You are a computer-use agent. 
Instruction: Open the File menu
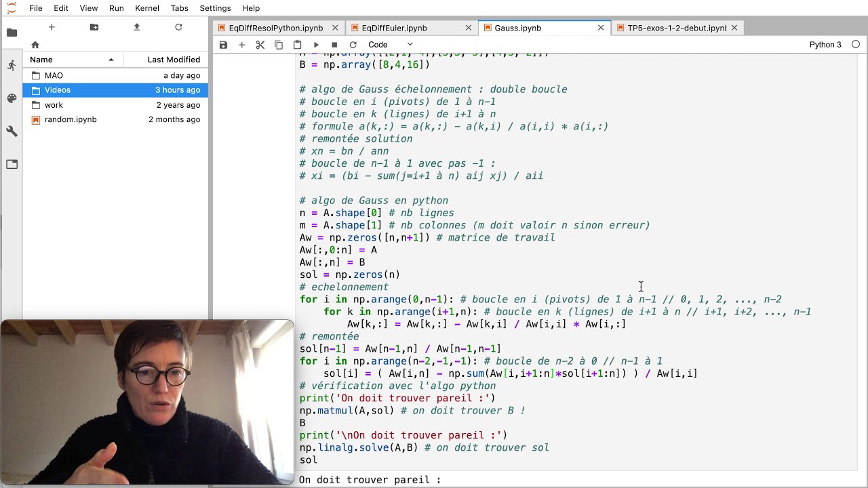[x=36, y=8]
